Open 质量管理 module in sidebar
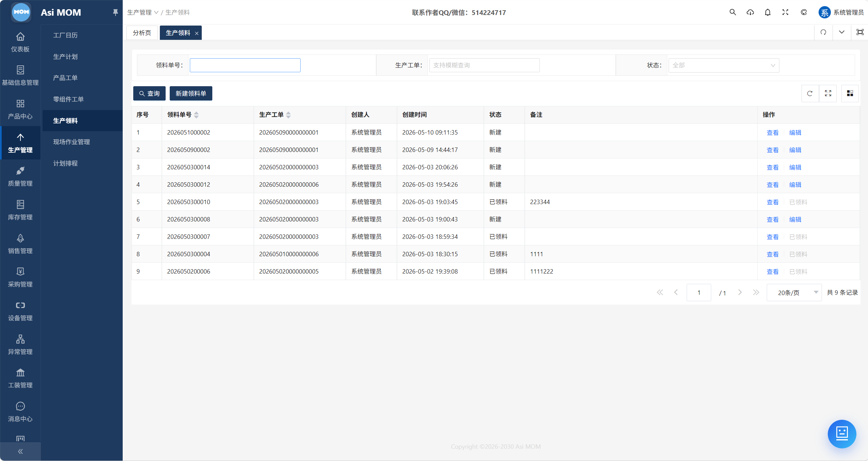 click(20, 176)
